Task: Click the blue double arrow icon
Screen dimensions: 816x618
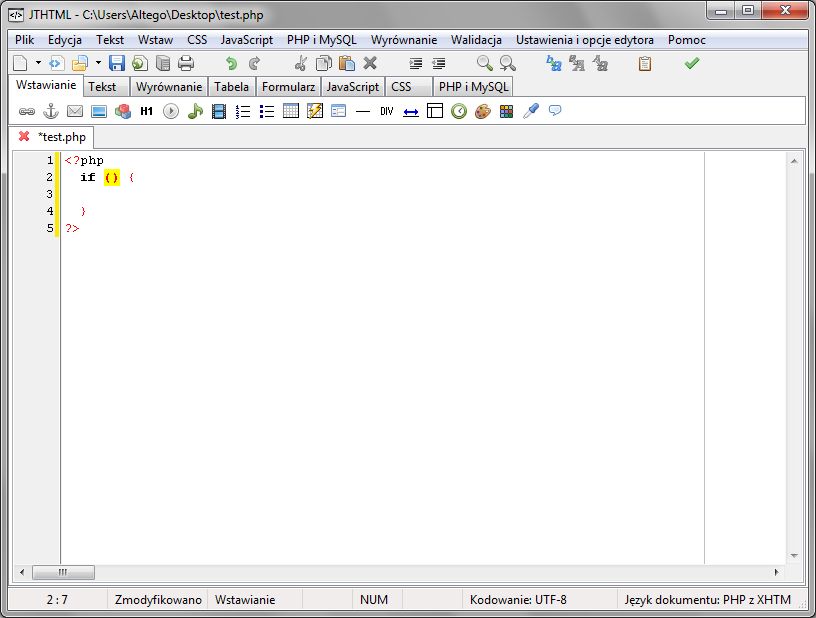Action: (x=411, y=112)
